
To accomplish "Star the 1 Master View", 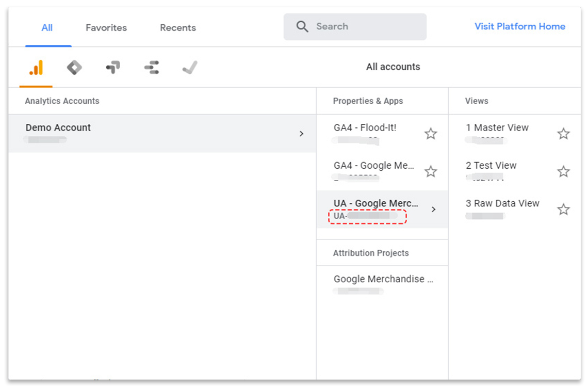I will pyautogui.click(x=563, y=134).
